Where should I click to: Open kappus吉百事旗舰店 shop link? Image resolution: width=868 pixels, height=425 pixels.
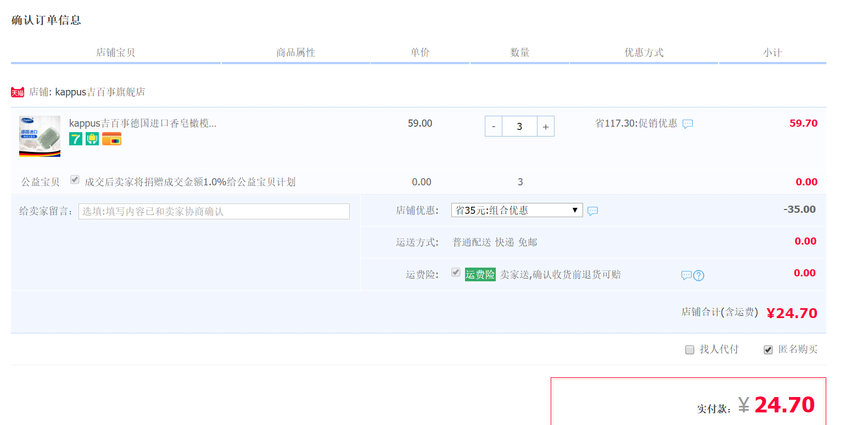100,92
